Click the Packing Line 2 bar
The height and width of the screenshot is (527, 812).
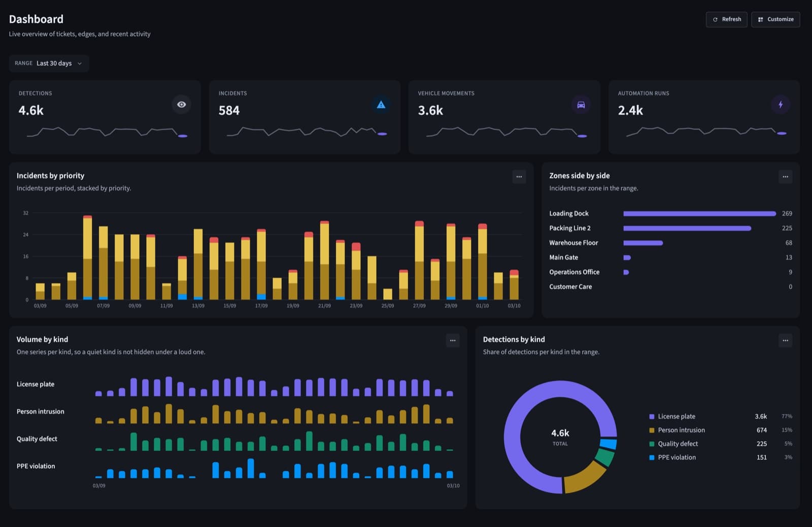click(x=687, y=228)
